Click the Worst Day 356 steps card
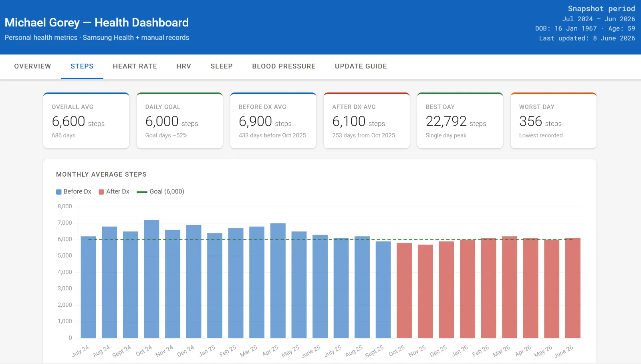 (x=554, y=121)
